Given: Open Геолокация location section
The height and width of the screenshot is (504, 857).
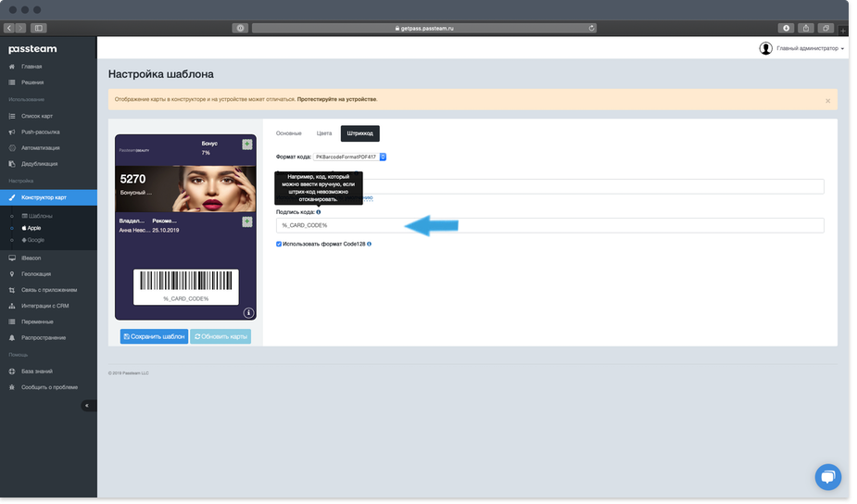Looking at the screenshot, I should 35,274.
